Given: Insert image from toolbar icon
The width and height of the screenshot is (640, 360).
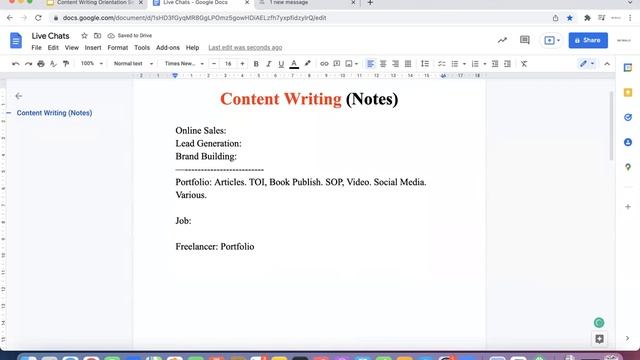Looking at the screenshot, I should [x=349, y=64].
